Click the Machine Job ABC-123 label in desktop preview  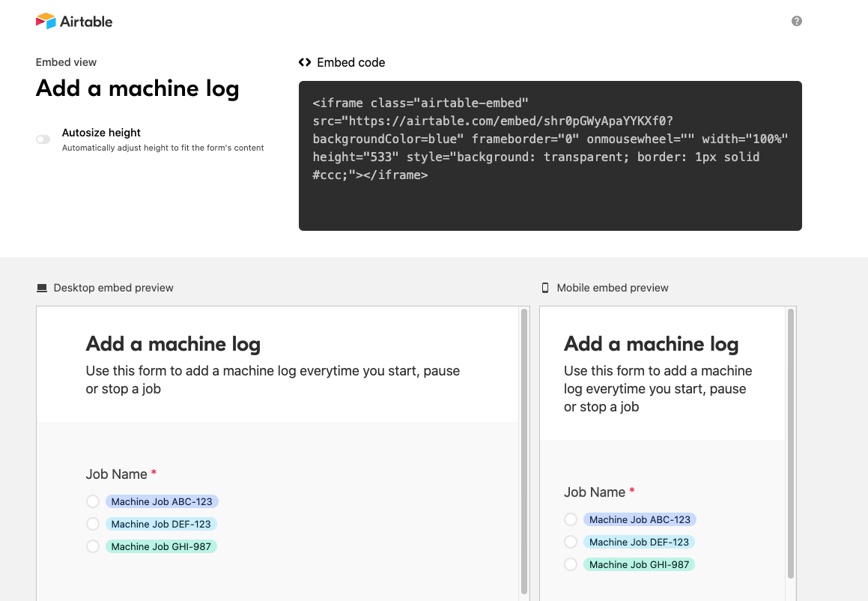pyautogui.click(x=162, y=501)
